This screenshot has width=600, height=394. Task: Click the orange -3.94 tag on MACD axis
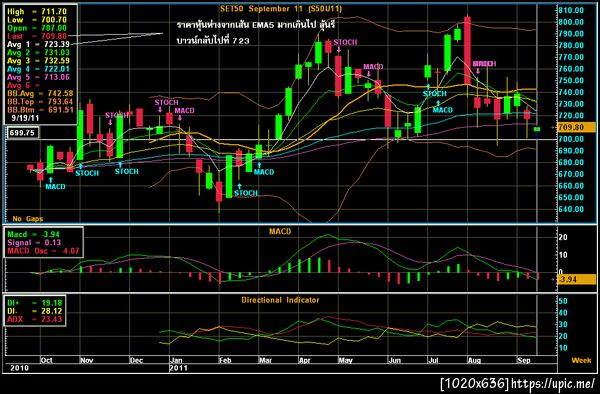pos(576,279)
